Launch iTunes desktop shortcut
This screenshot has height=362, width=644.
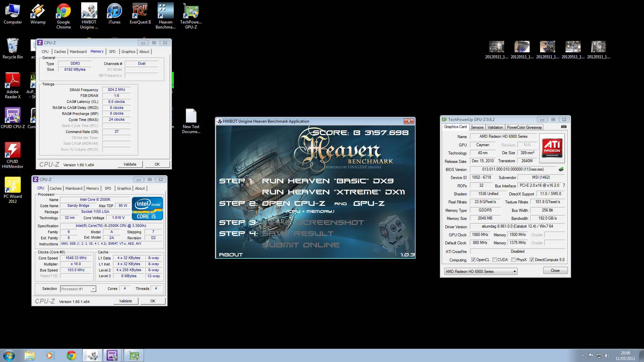pyautogui.click(x=114, y=14)
